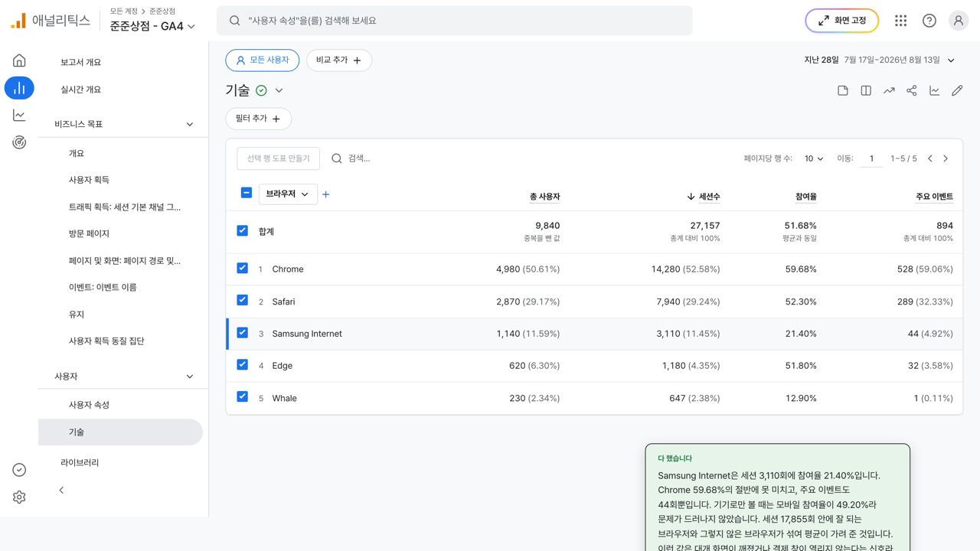980x551 pixels.
Task: Edit the report with pencil icon
Action: [957, 90]
